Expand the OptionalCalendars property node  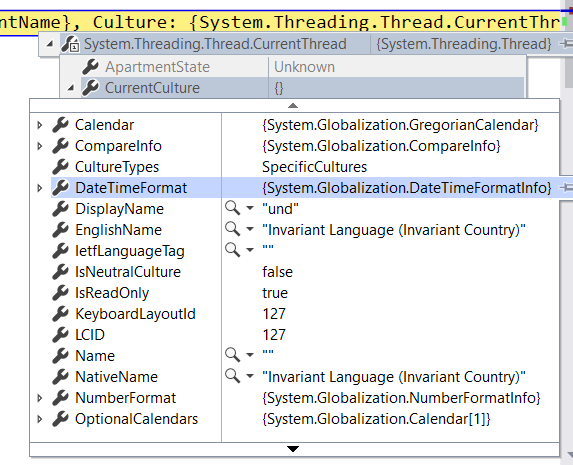coord(40,419)
